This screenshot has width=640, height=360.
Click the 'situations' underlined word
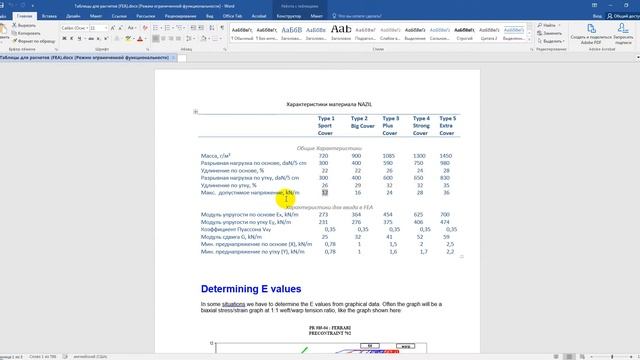point(233,304)
